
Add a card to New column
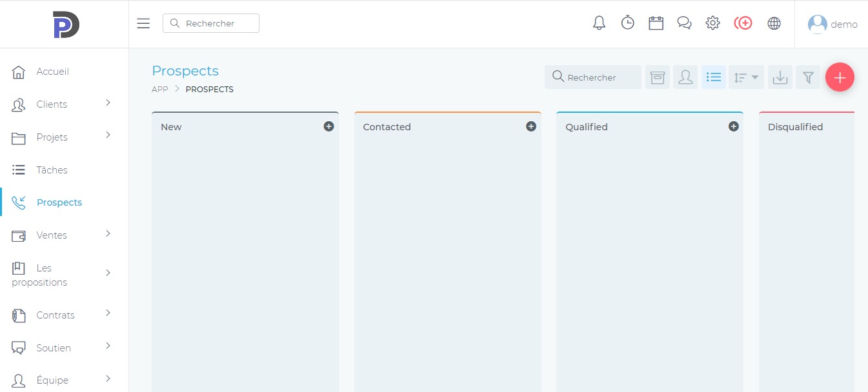pos(328,126)
